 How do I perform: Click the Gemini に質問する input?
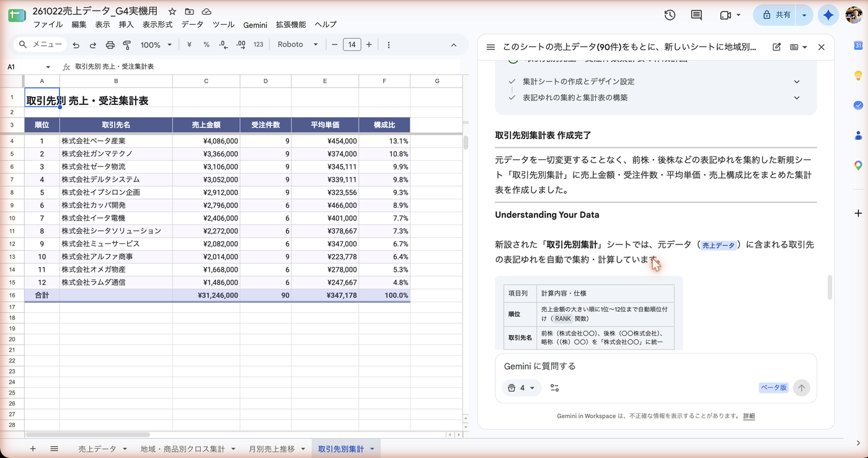pyautogui.click(x=655, y=366)
